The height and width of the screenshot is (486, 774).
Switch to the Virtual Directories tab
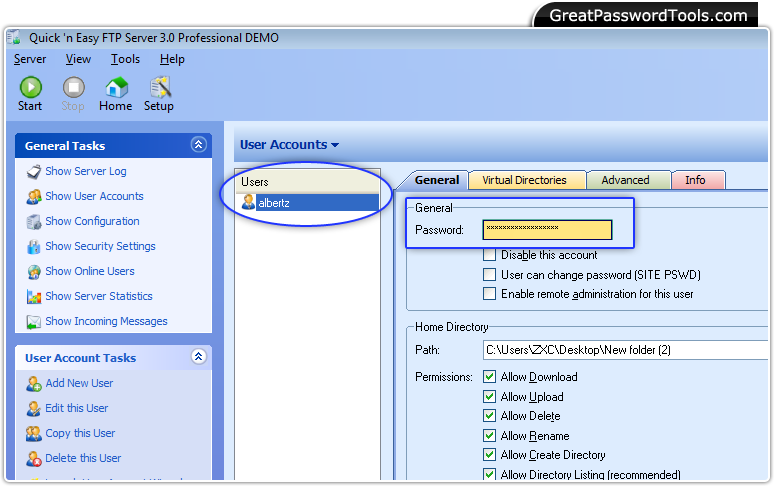(x=525, y=180)
